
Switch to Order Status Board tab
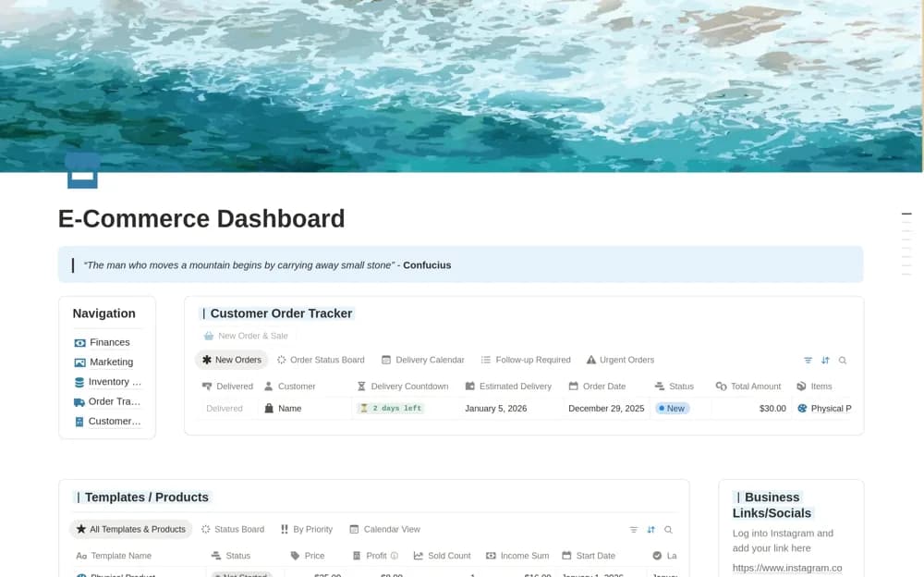[322, 360]
